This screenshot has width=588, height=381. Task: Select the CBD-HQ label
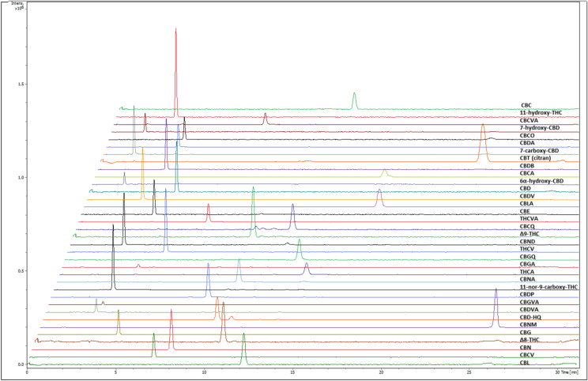(x=530, y=317)
